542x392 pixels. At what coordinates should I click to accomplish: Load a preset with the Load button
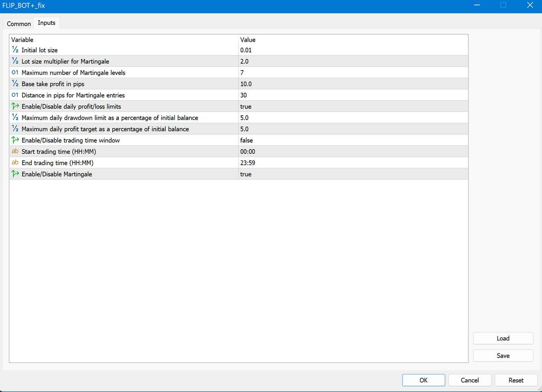coord(503,338)
